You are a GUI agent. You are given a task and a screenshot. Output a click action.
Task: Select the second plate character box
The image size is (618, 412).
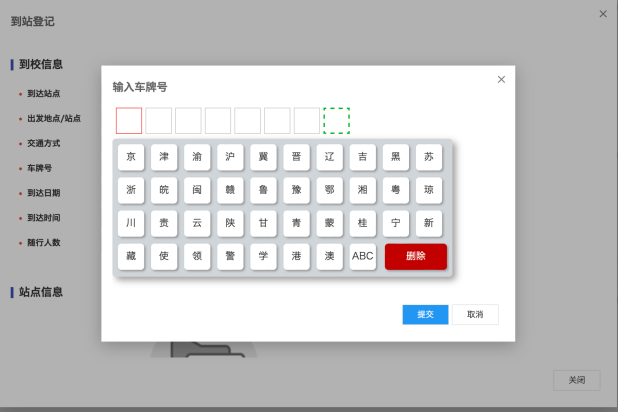point(158,121)
